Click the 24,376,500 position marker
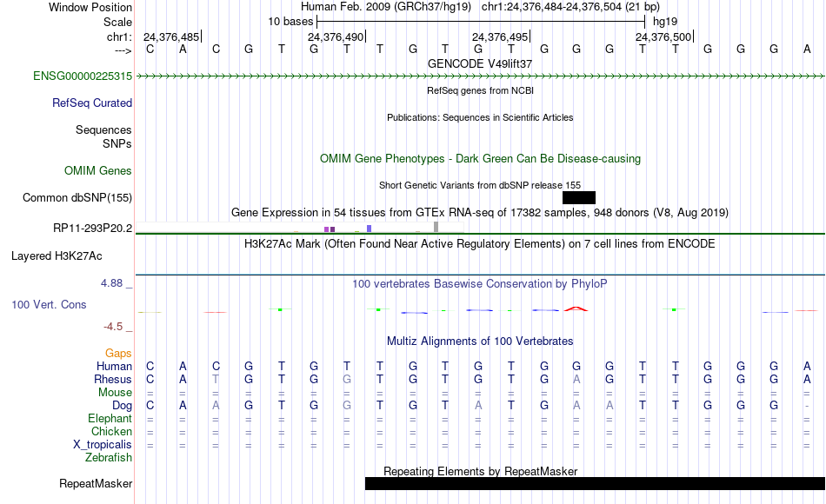The image size is (826, 504). pos(663,36)
